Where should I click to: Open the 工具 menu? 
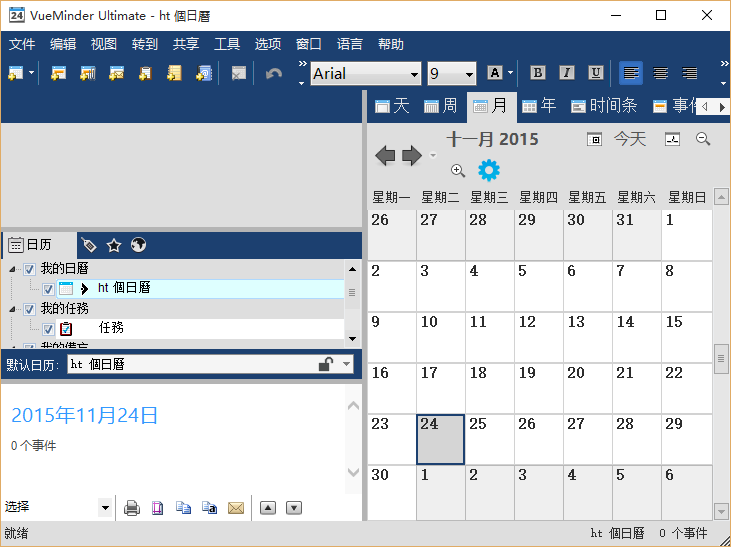coord(227,44)
